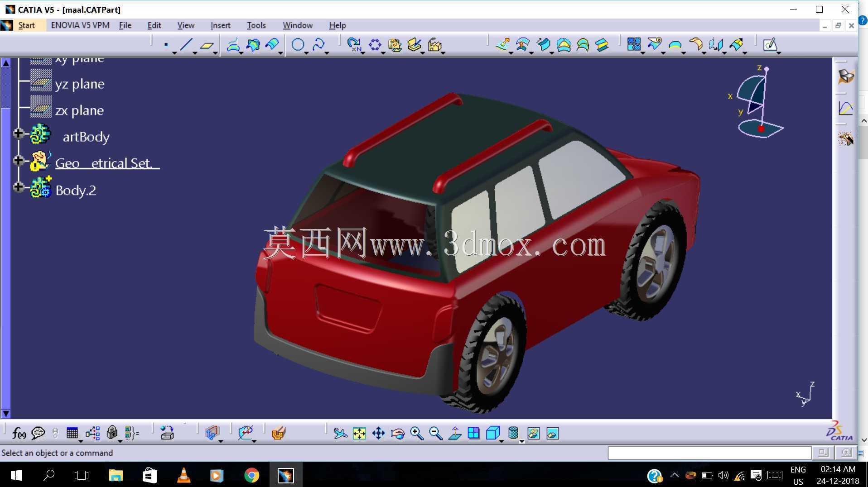Open the ENOVIA V5 VPM menu
The image size is (868, 487).
click(80, 25)
